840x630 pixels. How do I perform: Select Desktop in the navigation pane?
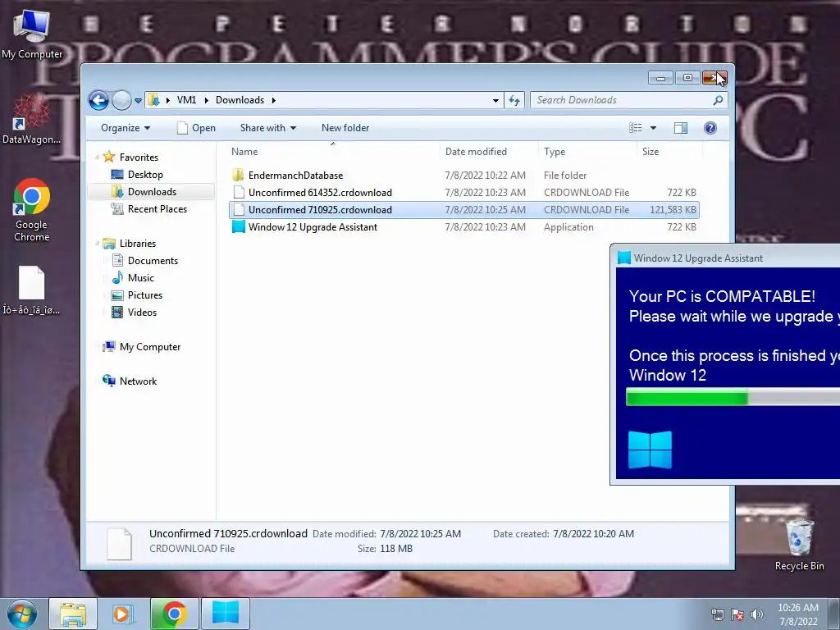tap(145, 175)
